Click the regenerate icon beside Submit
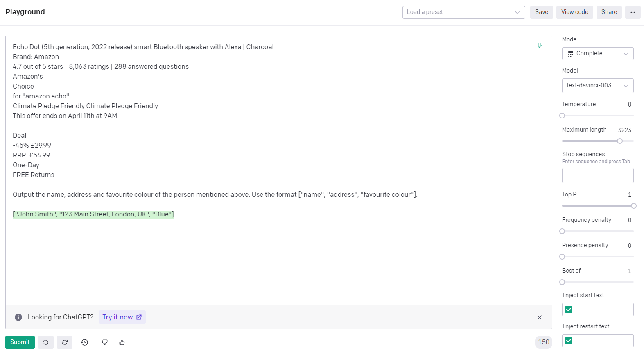The image size is (644, 353). pos(65,342)
